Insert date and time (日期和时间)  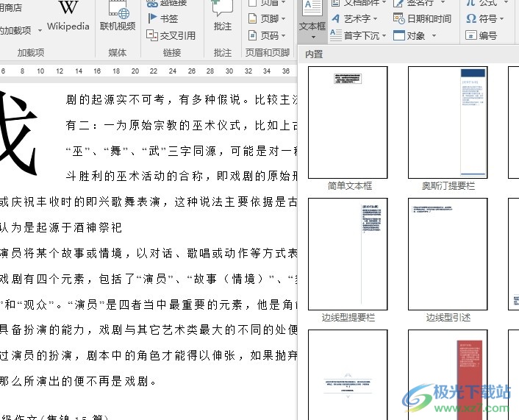[423, 18]
